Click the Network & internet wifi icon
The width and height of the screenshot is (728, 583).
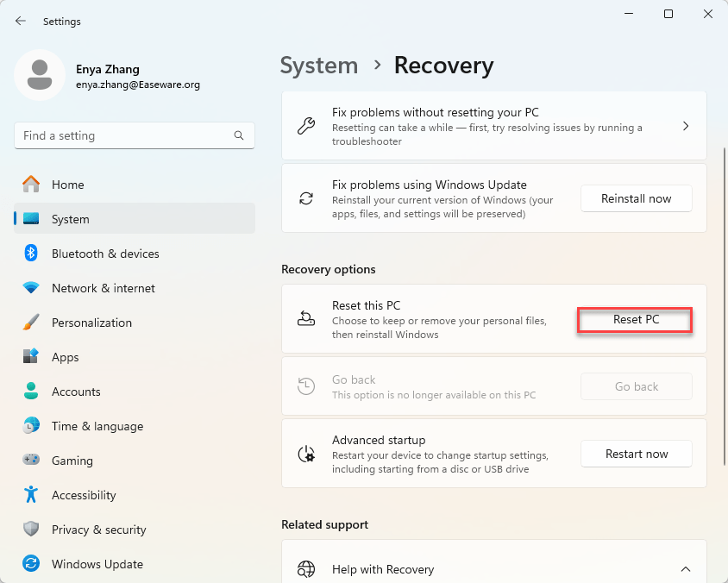click(31, 288)
